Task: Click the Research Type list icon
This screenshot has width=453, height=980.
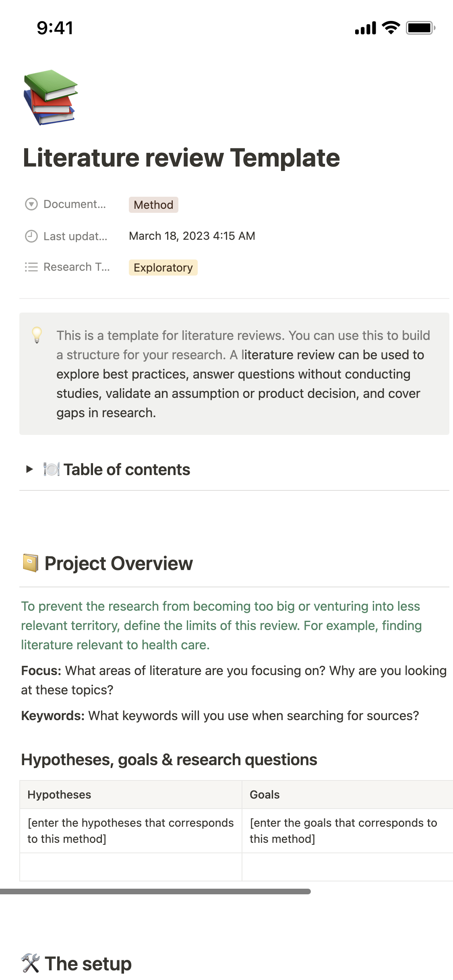Action: coord(31,267)
